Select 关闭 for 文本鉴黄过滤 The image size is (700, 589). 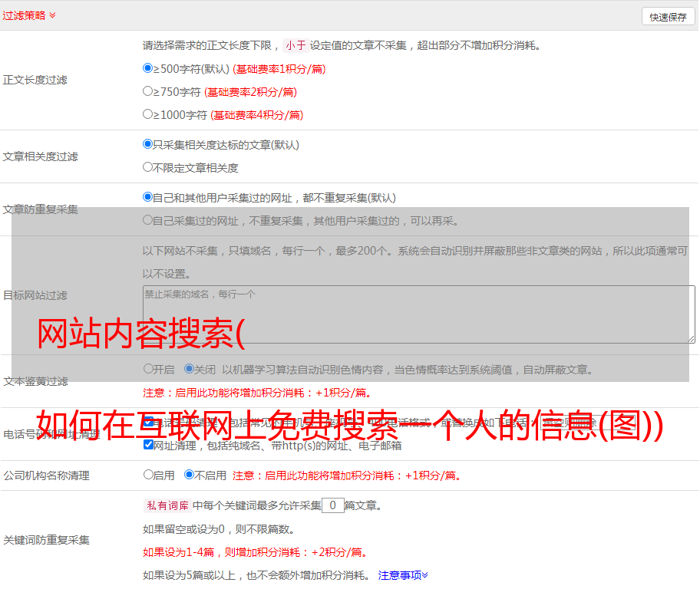tap(189, 369)
